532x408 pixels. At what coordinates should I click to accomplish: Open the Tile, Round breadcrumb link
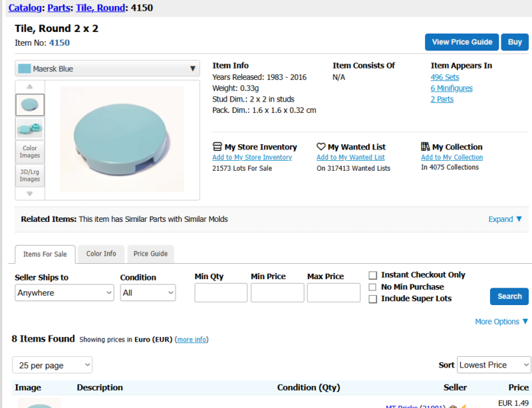pyautogui.click(x=100, y=8)
